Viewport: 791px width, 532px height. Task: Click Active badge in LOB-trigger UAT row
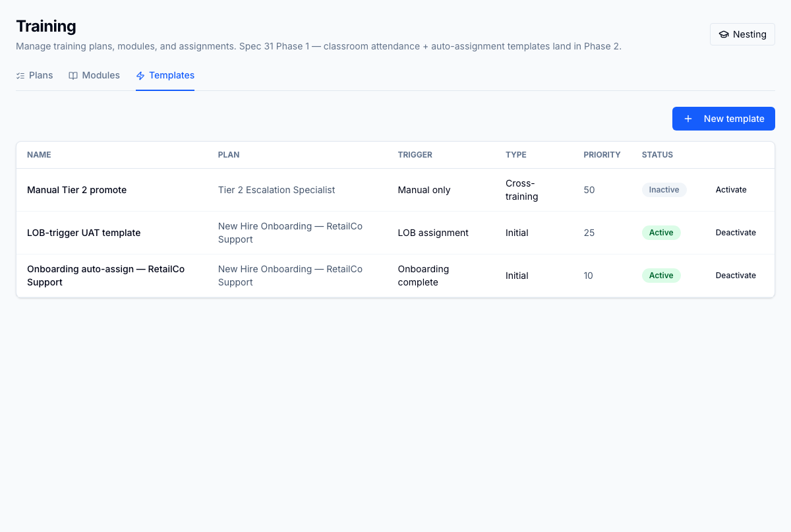tap(661, 233)
